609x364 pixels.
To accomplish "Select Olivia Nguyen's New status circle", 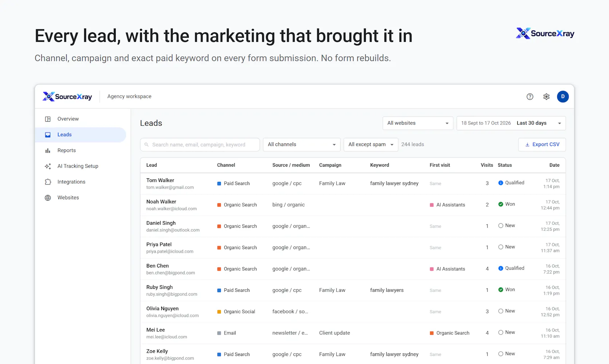I will click(x=501, y=311).
